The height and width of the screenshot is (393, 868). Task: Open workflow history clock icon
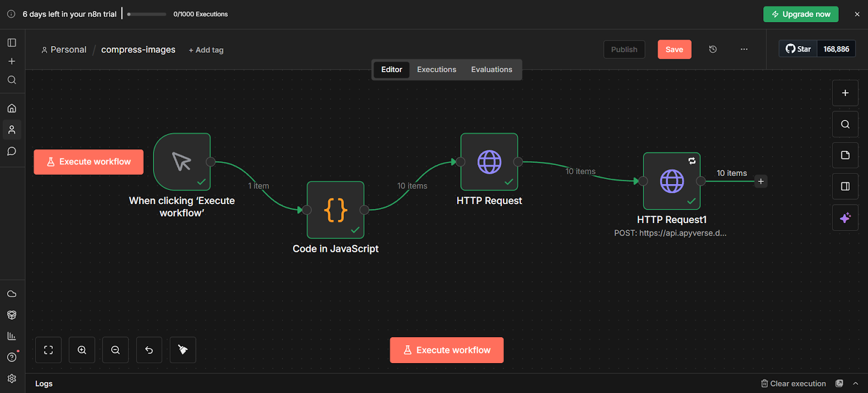click(713, 49)
